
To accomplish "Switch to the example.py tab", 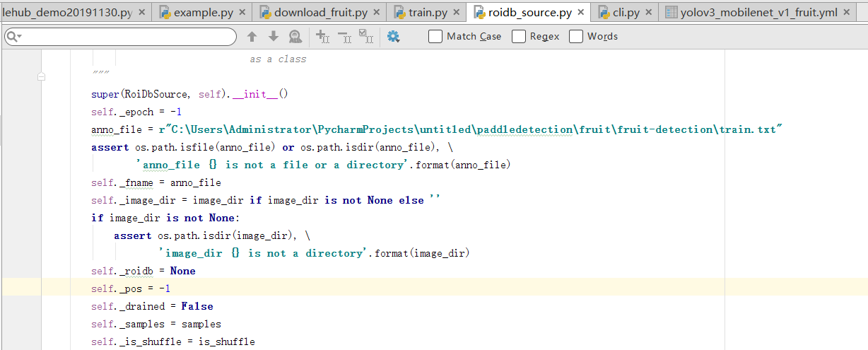I will 204,12.
